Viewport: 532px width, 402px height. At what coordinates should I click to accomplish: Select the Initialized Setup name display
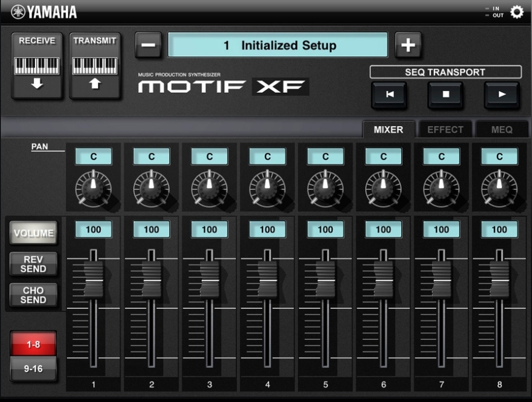coord(278,45)
